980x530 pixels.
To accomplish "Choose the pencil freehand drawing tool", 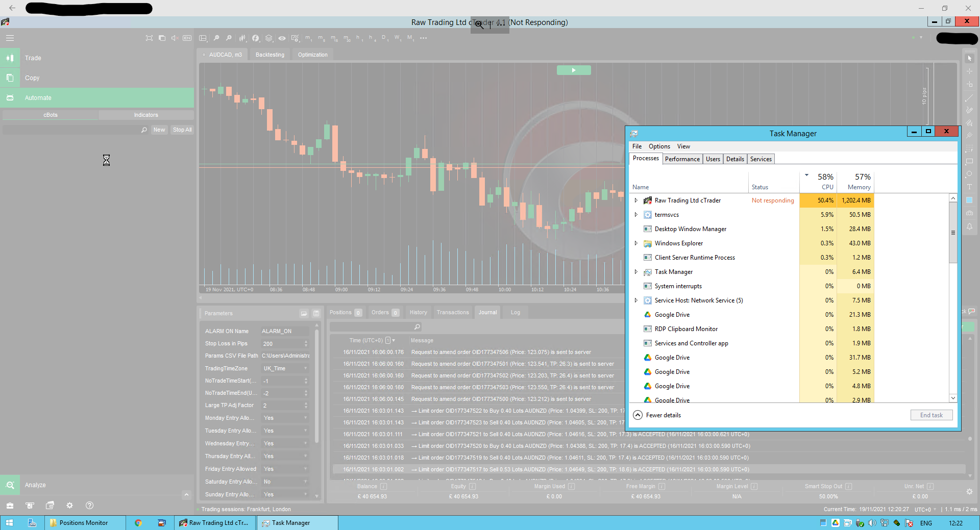I will [969, 110].
